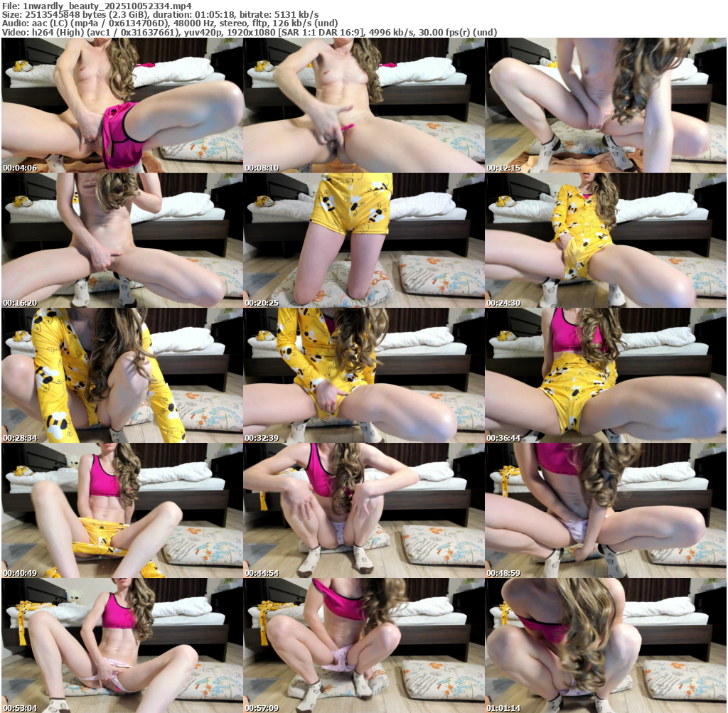
Task: Click the thumbnail labeled 00:53:04
Action: (x=122, y=645)
